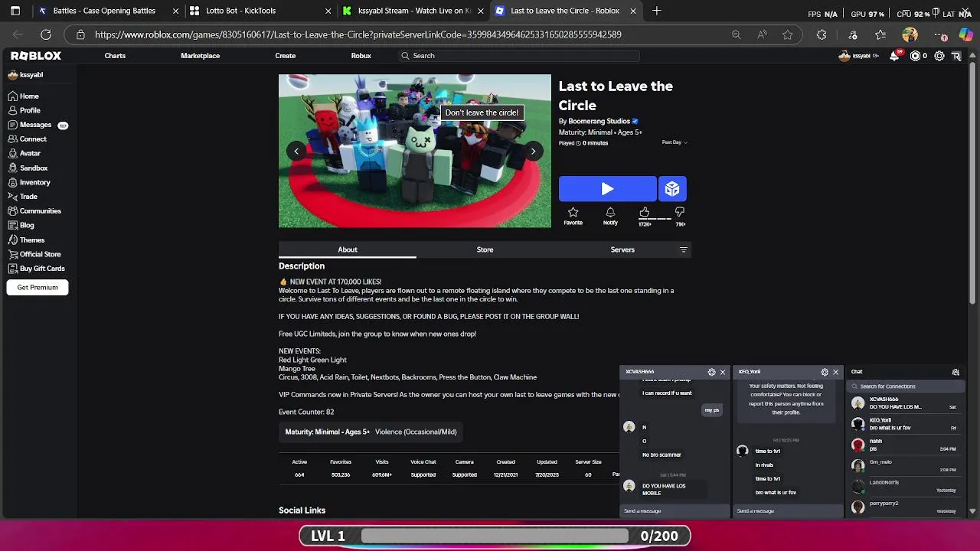Screen dimensions: 980x551
Task: Open the Avatar editor from the sidebar
Action: (24, 153)
